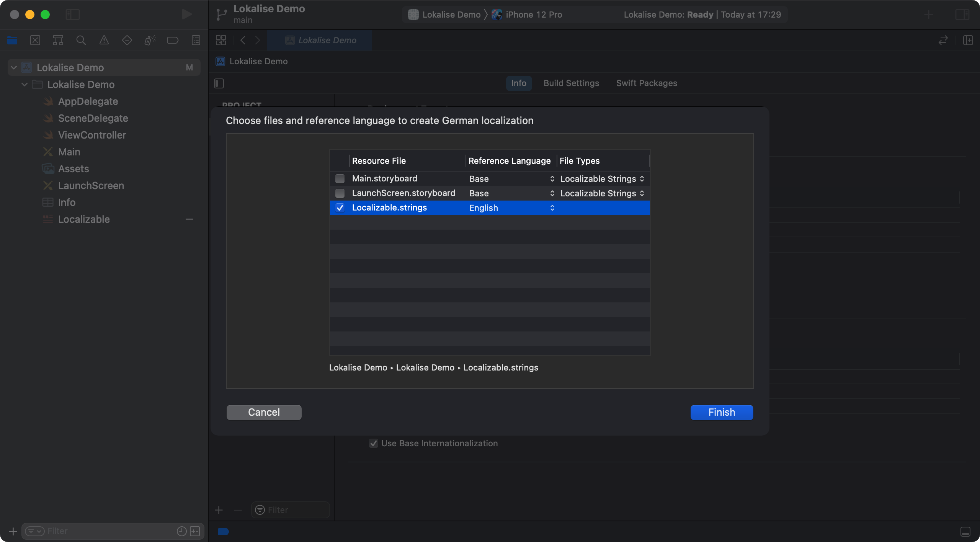This screenshot has width=980, height=542.
Task: Open the Source Control navigator icon
Action: pyautogui.click(x=35, y=40)
